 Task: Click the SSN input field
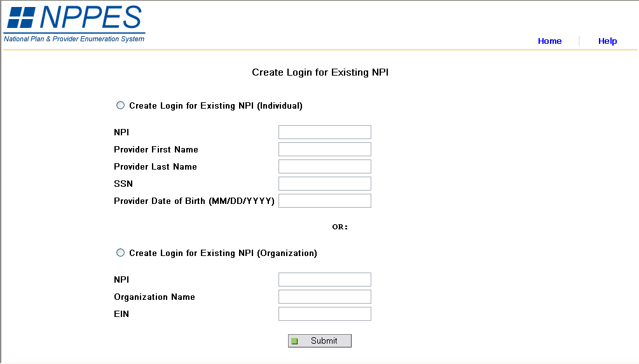tap(325, 184)
